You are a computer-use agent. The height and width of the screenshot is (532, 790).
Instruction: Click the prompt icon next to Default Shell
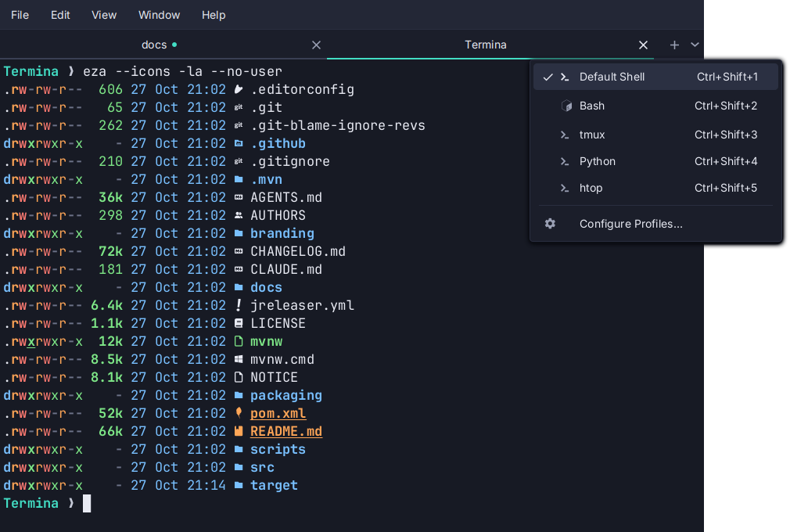tap(565, 77)
